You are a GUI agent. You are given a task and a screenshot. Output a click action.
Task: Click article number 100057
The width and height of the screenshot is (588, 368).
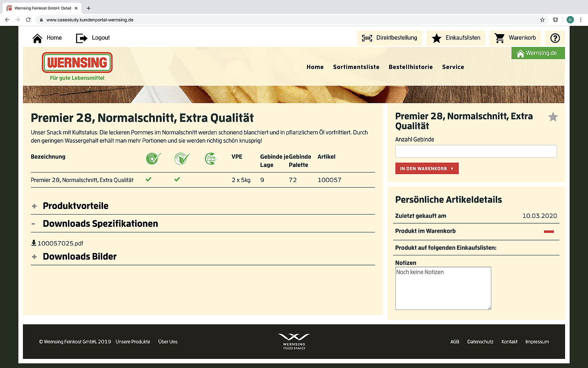pos(329,180)
